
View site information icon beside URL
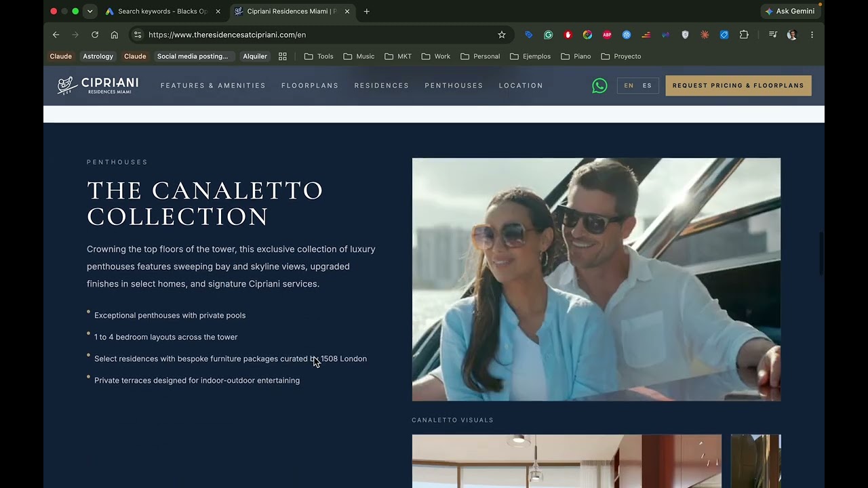[x=138, y=35]
